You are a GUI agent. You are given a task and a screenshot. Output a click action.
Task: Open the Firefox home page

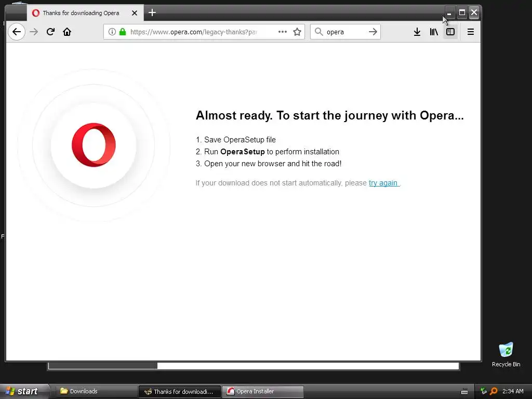tap(67, 32)
